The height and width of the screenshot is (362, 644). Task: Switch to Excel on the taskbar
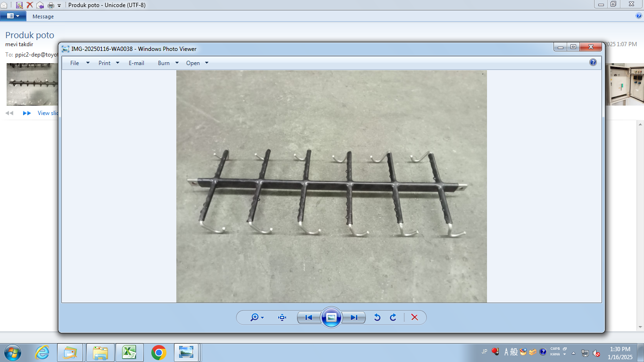(x=129, y=353)
